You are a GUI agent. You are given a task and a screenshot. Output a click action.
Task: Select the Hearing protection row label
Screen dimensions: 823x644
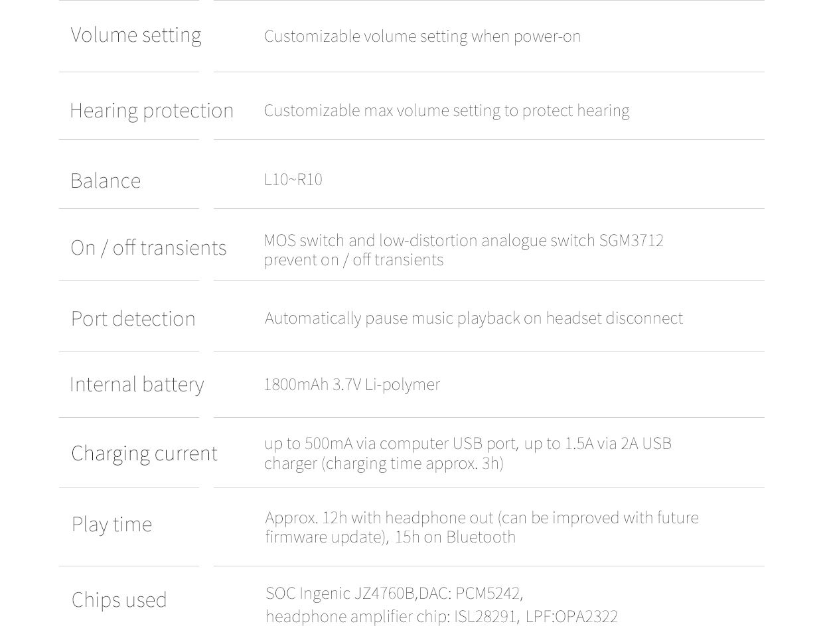click(151, 111)
